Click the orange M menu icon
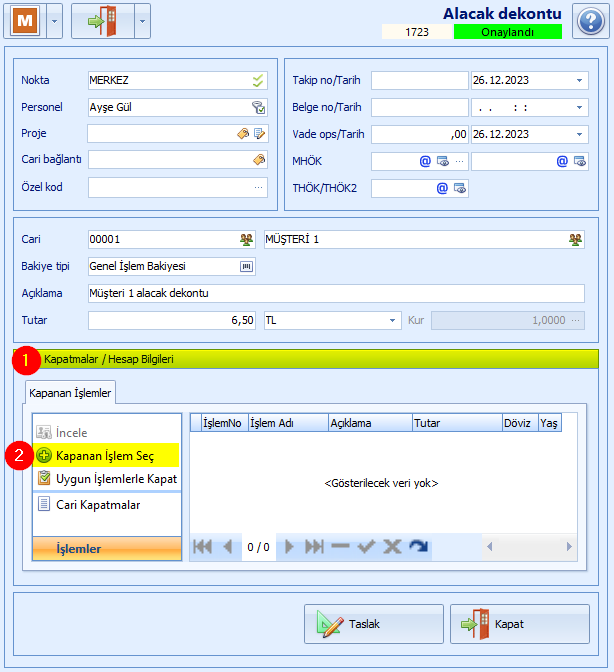The width and height of the screenshot is (614, 672). coord(25,20)
